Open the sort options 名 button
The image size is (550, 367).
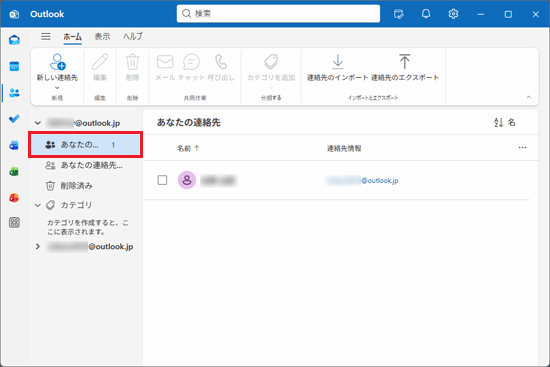[x=505, y=122]
